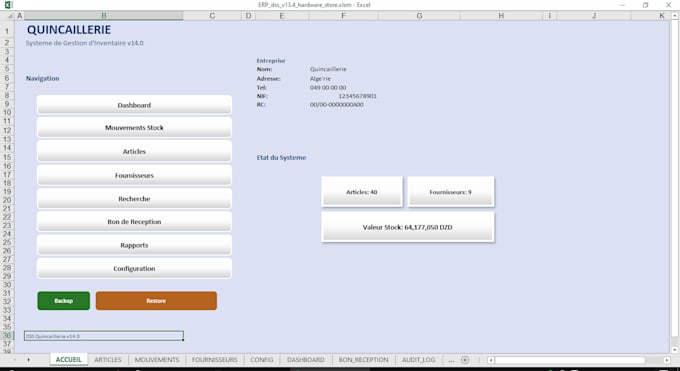
Task: Select column B header
Action: (104, 16)
